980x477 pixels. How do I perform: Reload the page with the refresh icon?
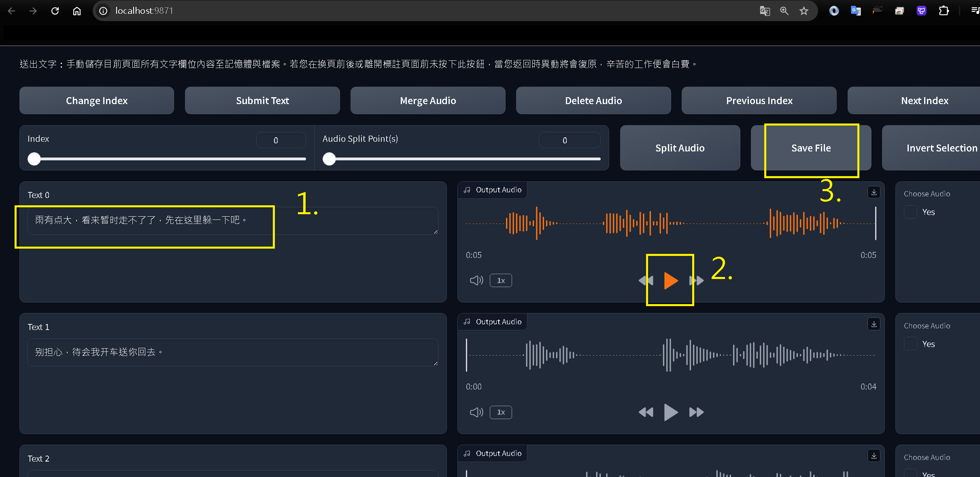point(55,11)
